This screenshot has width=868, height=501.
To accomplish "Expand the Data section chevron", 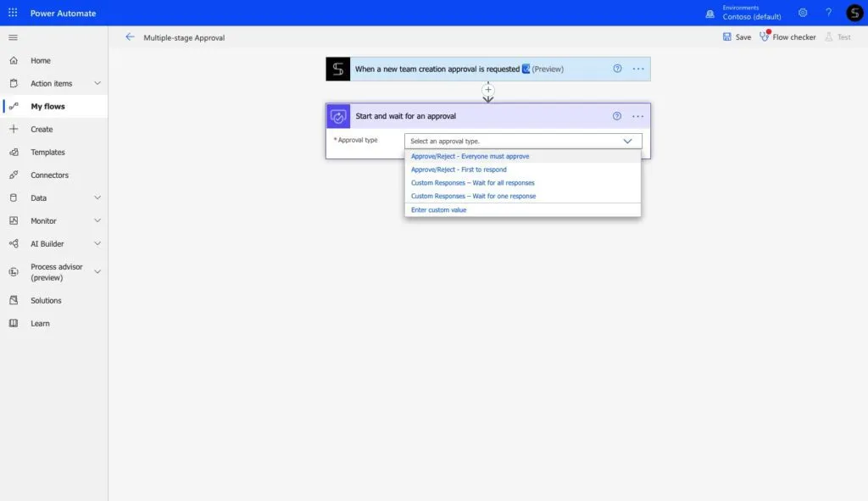I will 97,198.
